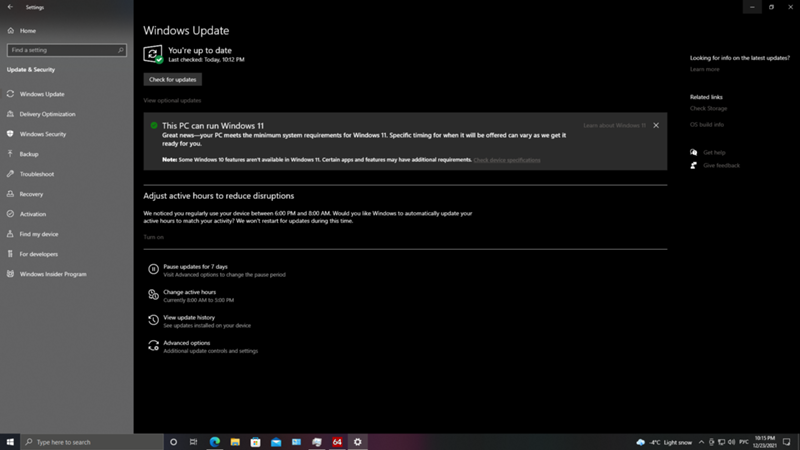800x450 pixels.
Task: Open Microsoft Store from the taskbar
Action: coord(256,442)
